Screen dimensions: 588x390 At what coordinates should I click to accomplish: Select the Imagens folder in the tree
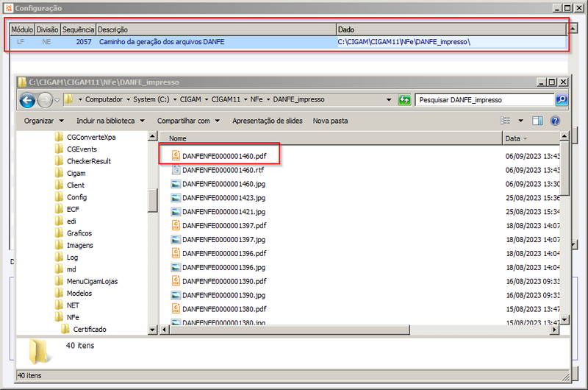[74, 245]
